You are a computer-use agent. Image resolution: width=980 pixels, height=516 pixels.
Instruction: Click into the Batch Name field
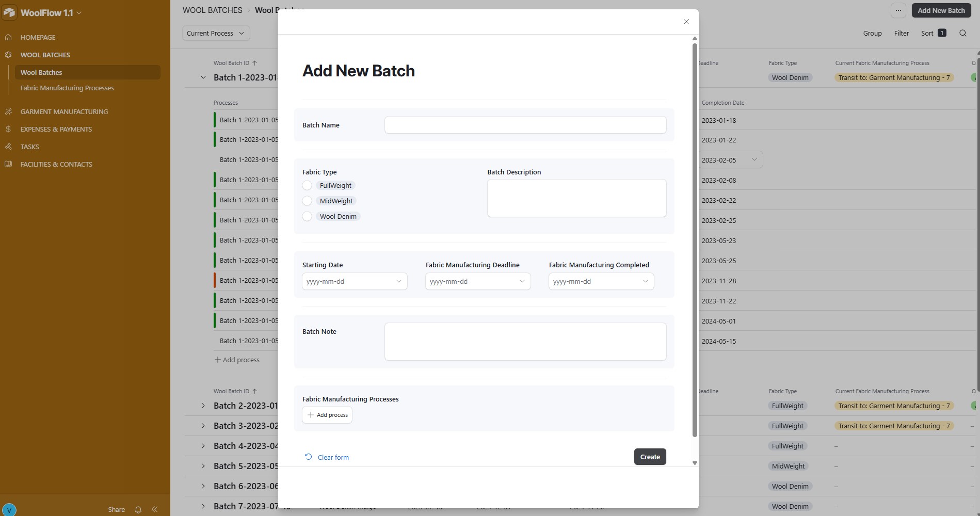click(525, 125)
